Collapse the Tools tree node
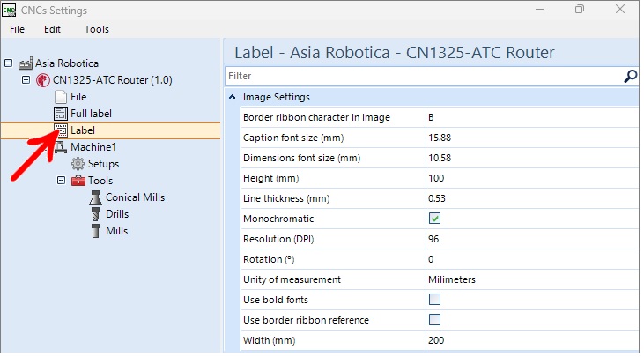The width and height of the screenshot is (644, 357). pos(61,181)
